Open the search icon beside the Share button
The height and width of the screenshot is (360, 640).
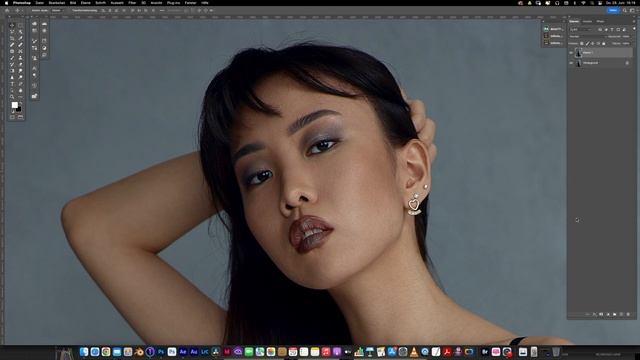coord(624,10)
